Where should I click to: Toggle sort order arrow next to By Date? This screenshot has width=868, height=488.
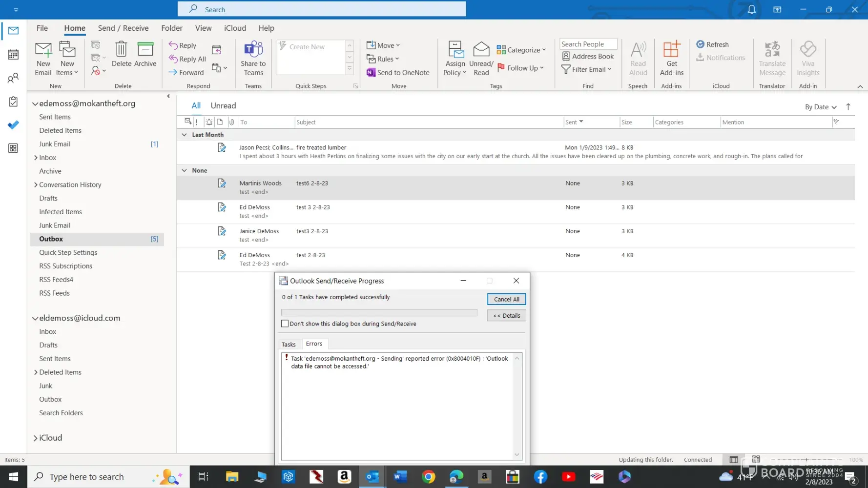click(x=848, y=107)
